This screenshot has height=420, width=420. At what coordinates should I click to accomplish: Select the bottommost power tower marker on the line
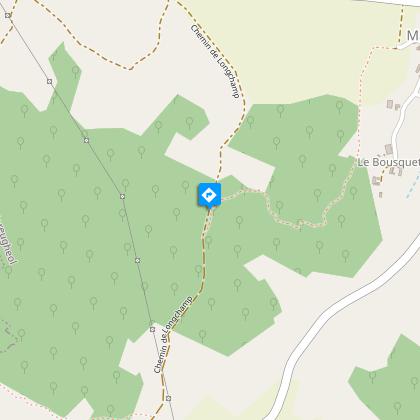168,398
